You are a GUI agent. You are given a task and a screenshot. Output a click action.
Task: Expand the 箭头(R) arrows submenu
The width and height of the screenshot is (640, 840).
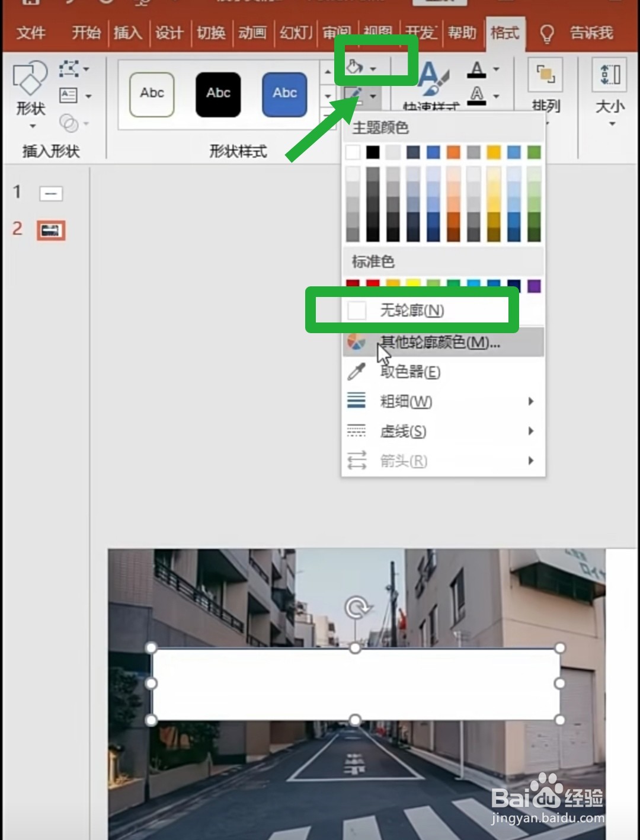(530, 461)
